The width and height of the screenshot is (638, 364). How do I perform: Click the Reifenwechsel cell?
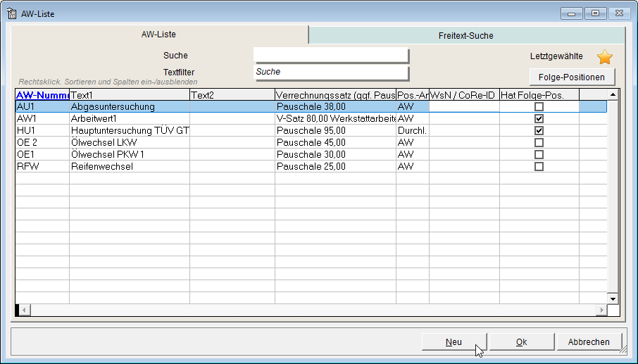(130, 166)
